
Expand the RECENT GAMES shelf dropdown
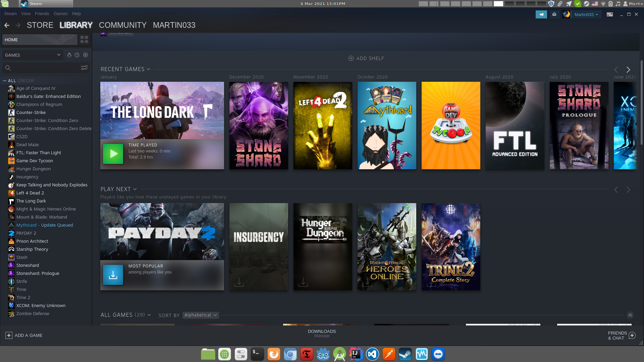coord(149,69)
